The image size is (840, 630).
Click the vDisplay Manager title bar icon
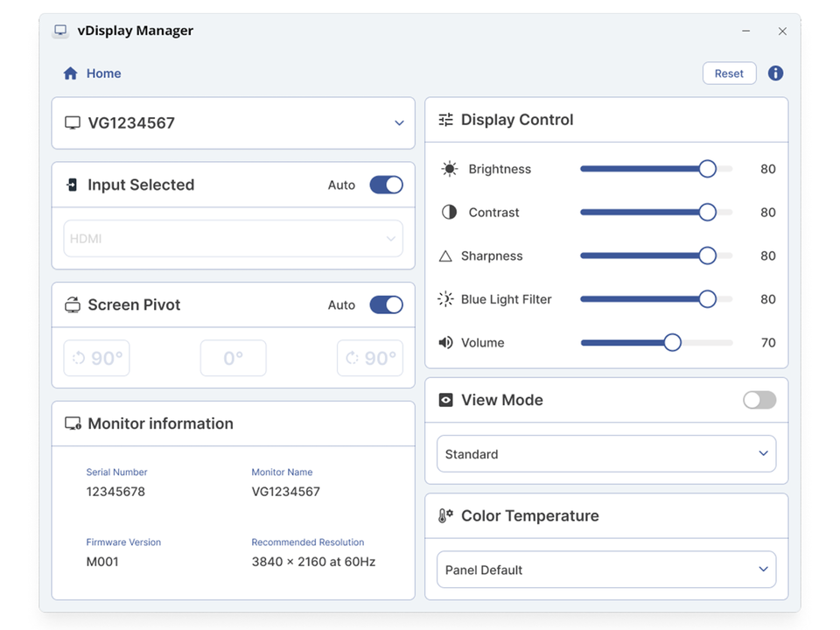60,30
